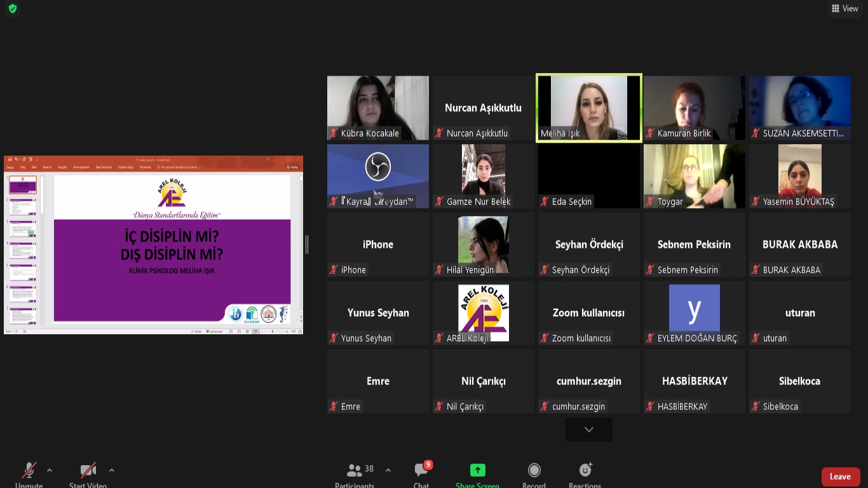Open the Participants list icon
The width and height of the screenshot is (868, 488).
[x=355, y=471]
